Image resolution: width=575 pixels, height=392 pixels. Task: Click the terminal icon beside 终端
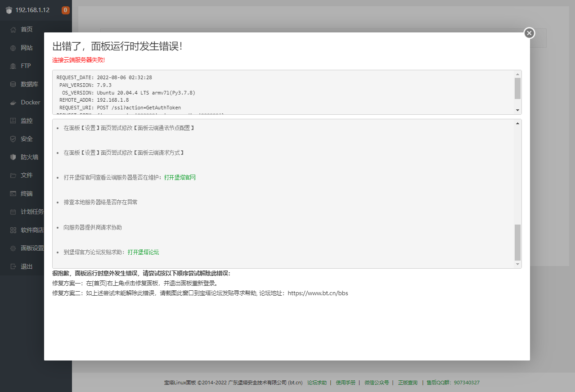point(13,194)
